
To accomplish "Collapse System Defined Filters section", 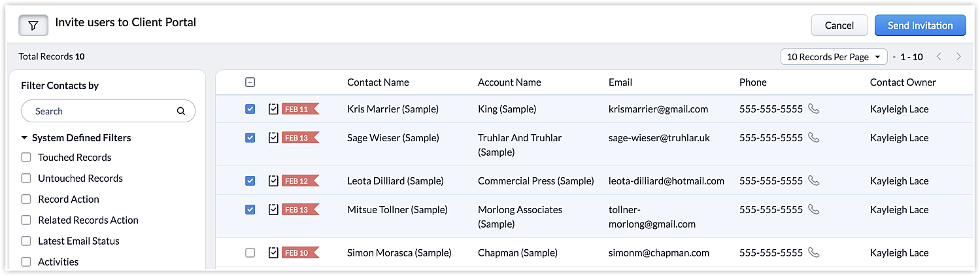I will [25, 138].
